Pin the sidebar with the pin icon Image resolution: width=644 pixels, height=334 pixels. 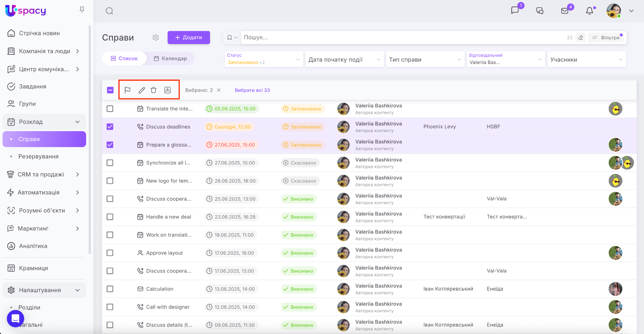[x=82, y=10]
